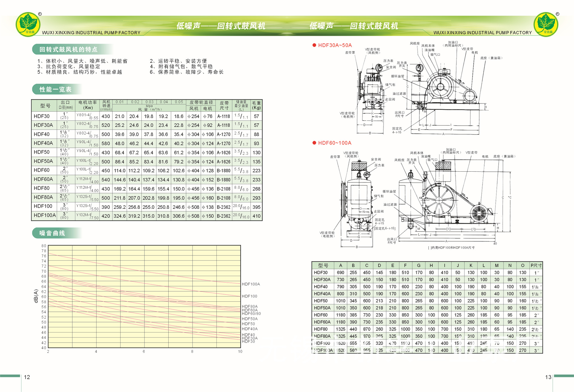Click the 电机功率 (Kw) column header
Image resolution: width=574 pixels, height=392 pixels.
tap(88, 105)
